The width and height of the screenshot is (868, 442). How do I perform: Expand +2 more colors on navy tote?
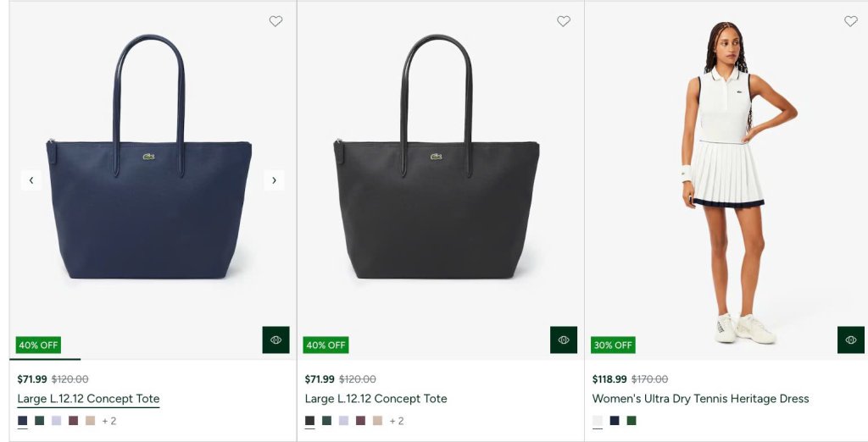(x=109, y=421)
